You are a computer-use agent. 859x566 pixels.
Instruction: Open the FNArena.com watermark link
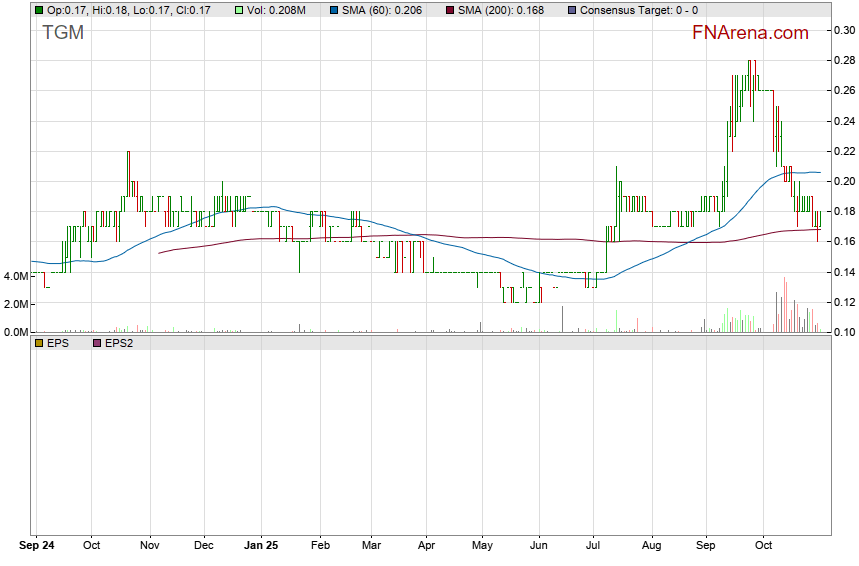tap(749, 33)
